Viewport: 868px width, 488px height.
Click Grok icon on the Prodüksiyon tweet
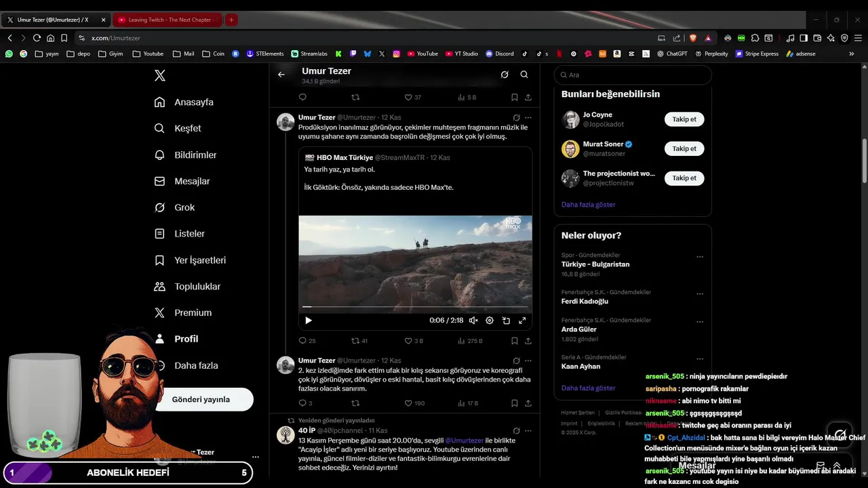(x=517, y=117)
